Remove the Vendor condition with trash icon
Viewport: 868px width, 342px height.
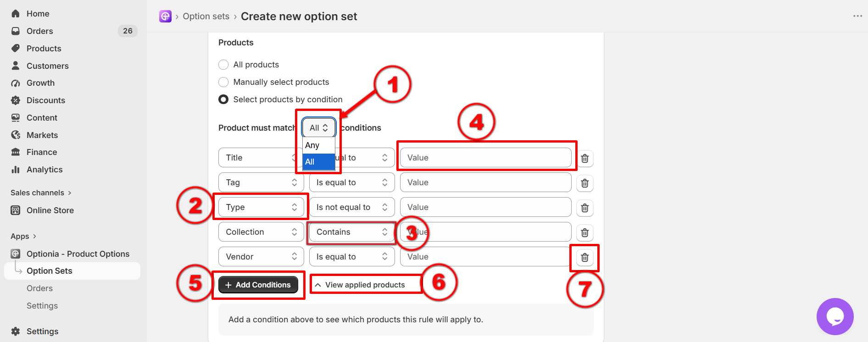[584, 257]
